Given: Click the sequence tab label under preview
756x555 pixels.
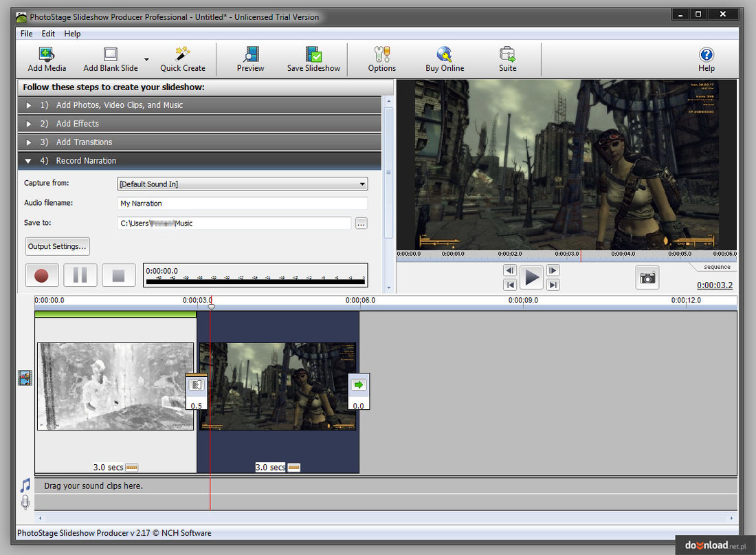Looking at the screenshot, I should coord(717,267).
